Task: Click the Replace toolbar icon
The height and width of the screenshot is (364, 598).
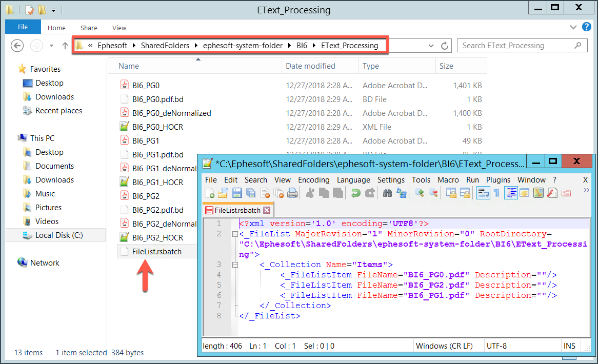Action: [402, 193]
